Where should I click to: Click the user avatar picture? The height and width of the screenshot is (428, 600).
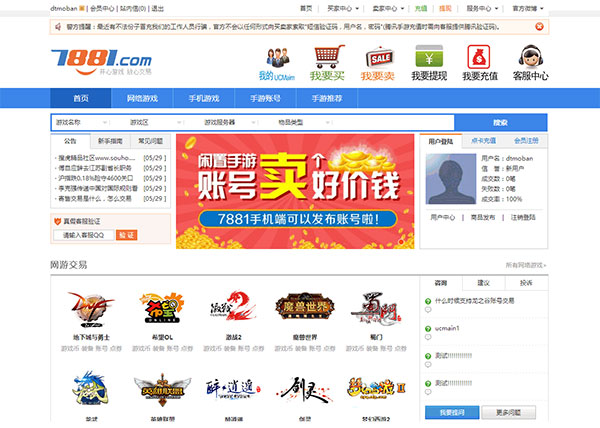pos(451,179)
